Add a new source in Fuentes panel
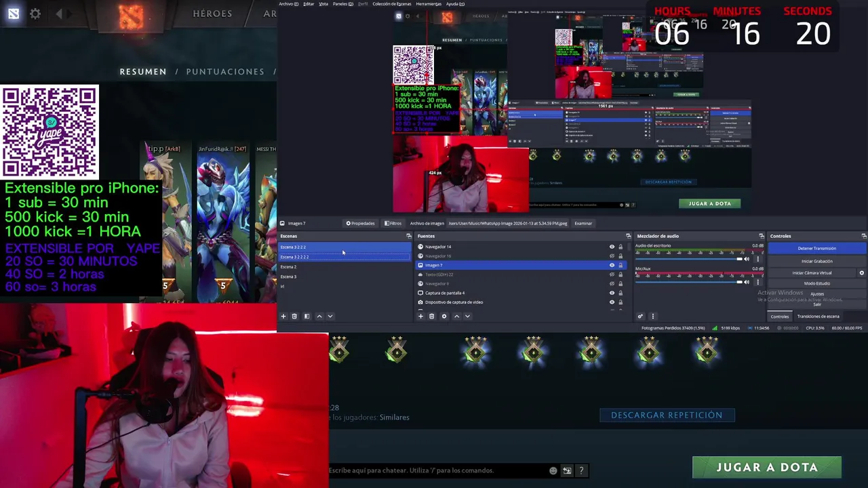Image resolution: width=868 pixels, height=488 pixels. click(420, 316)
